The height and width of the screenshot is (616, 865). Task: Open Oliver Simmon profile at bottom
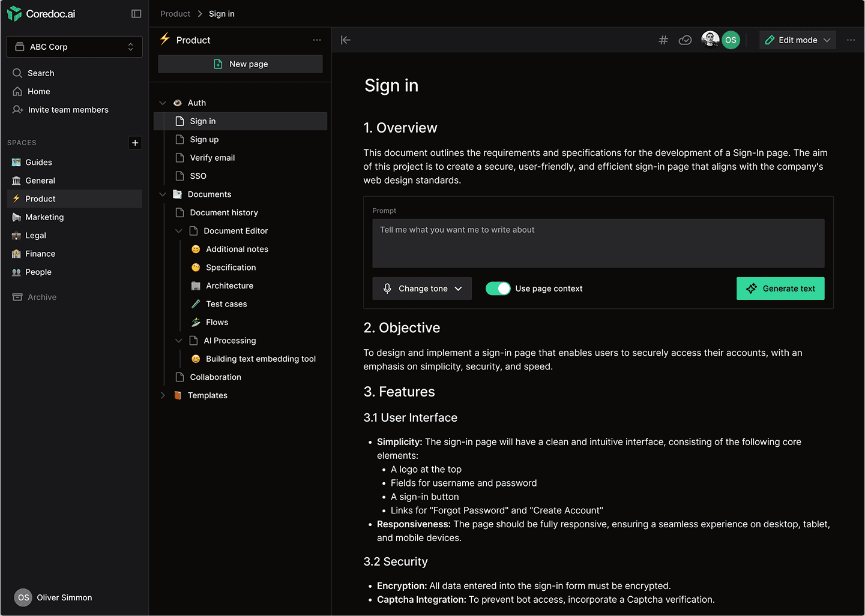click(53, 597)
